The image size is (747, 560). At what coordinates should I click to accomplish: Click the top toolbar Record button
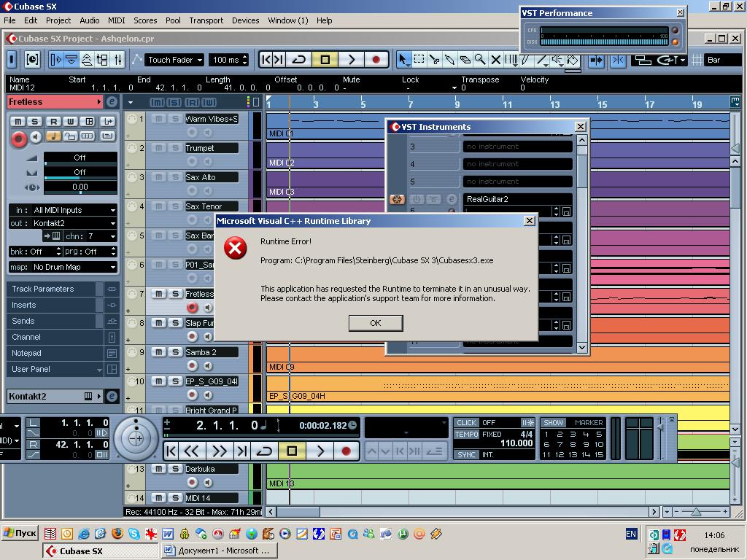coord(376,60)
